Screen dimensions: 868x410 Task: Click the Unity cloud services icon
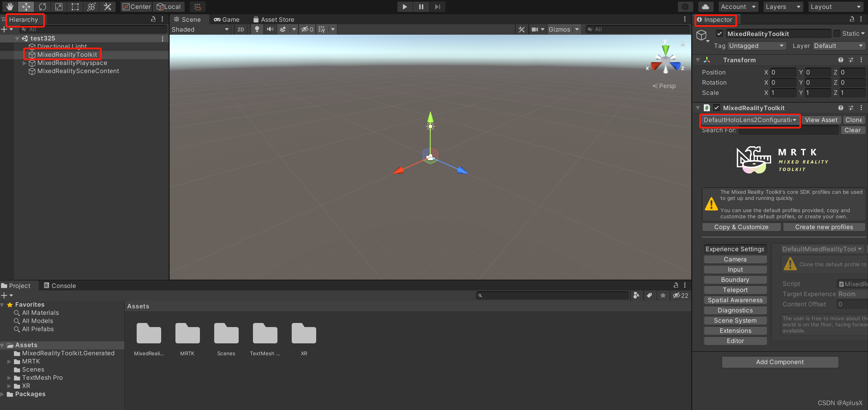[705, 6]
